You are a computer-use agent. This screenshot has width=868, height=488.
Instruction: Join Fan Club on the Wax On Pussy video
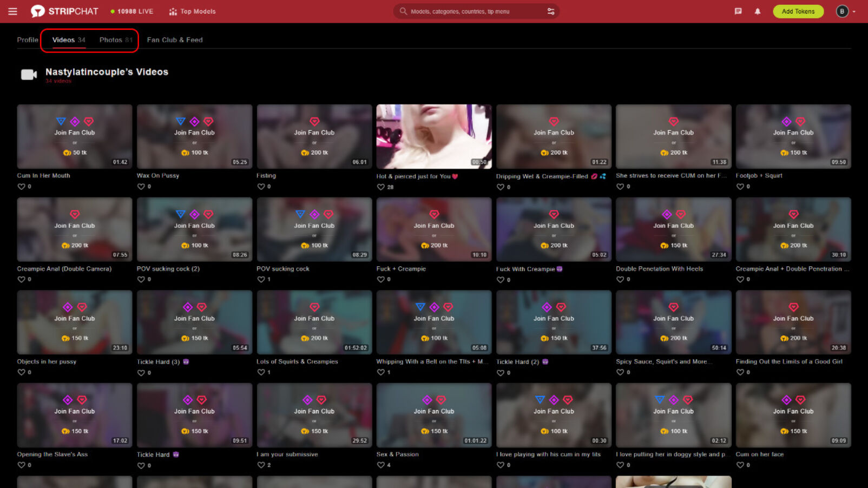194,131
